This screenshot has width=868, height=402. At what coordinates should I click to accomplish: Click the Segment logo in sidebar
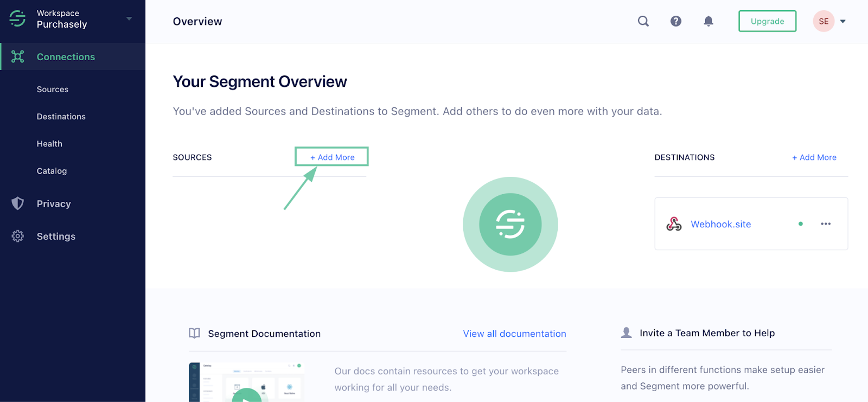tap(17, 18)
